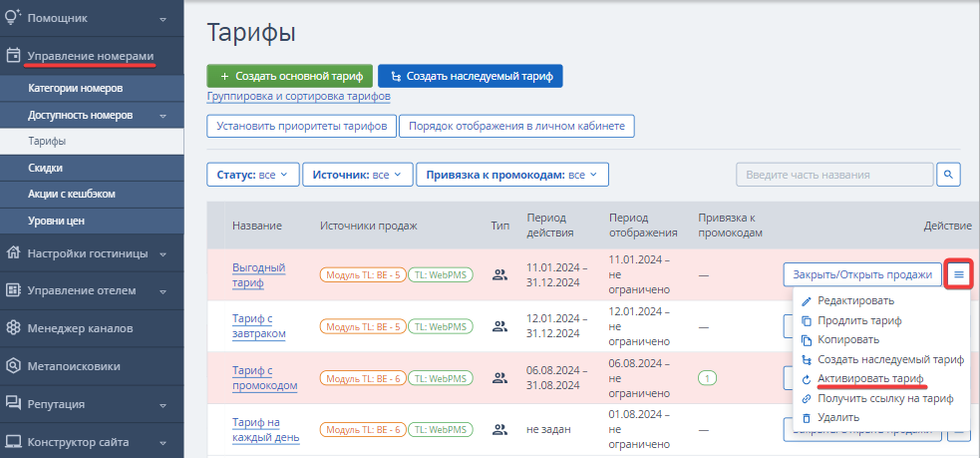Open Категории номеров in the sidebar
This screenshot has width=980, height=458.
tap(92, 88)
